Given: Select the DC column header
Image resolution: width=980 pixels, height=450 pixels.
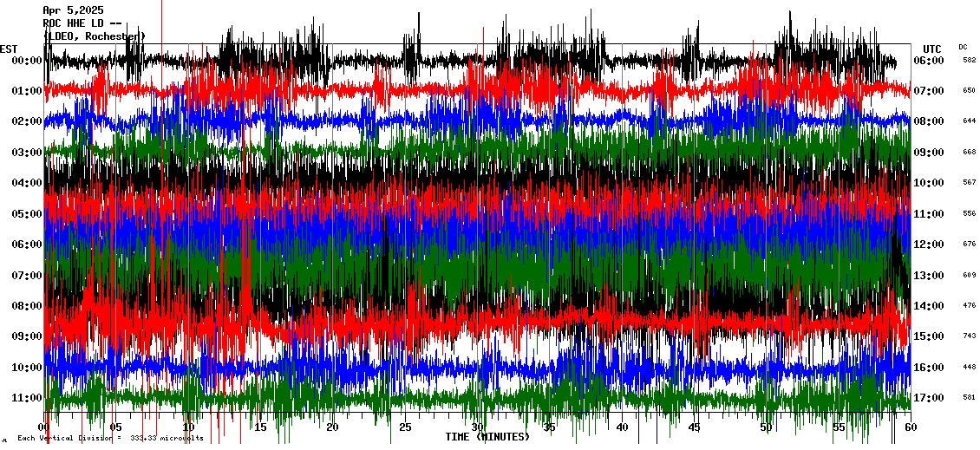Looking at the screenshot, I should (963, 47).
